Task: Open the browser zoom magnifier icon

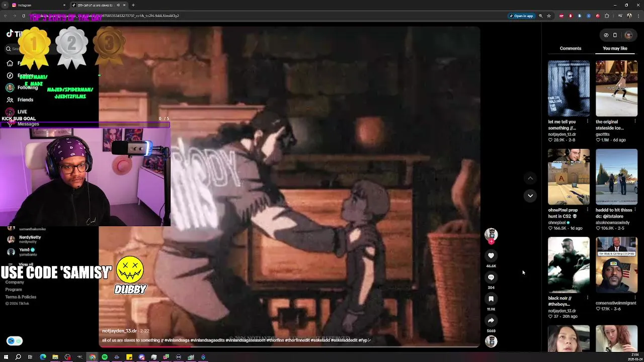Action: coord(541,16)
